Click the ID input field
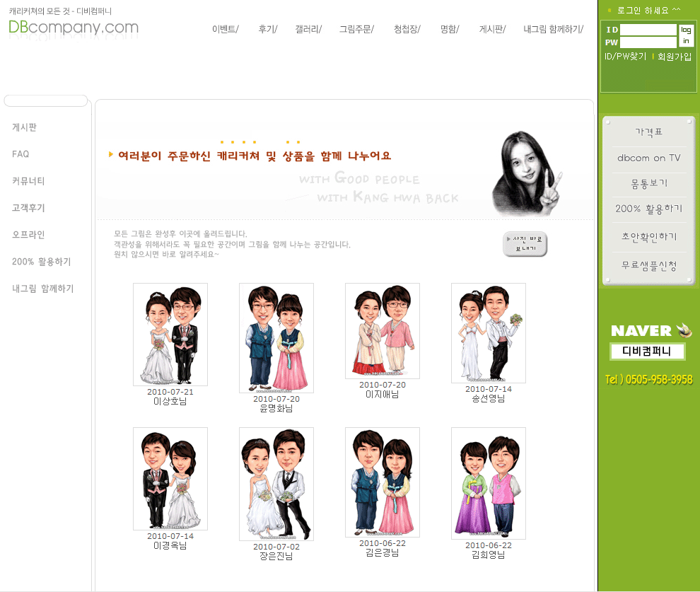The height and width of the screenshot is (592, 700). [648, 30]
